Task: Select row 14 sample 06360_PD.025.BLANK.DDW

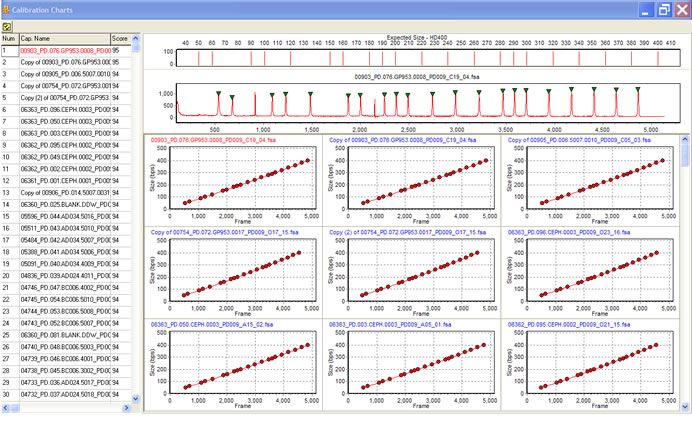Action: (66, 205)
